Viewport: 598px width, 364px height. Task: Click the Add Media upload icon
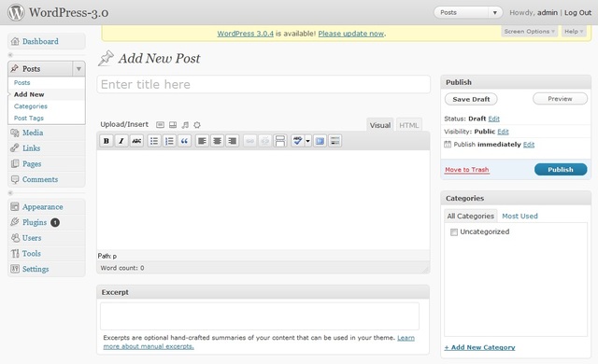197,124
